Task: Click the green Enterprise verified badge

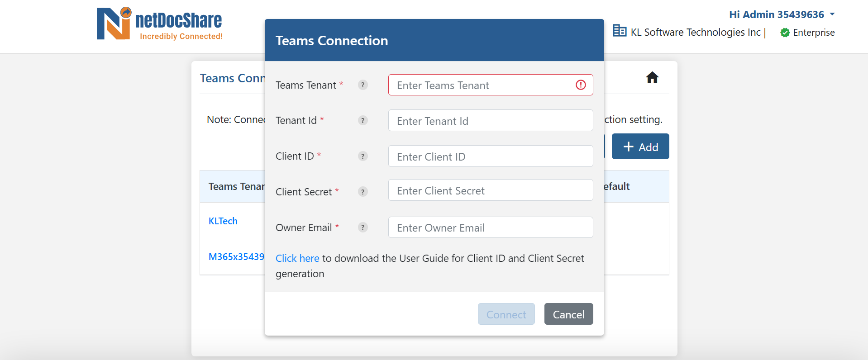Action: 785,33
